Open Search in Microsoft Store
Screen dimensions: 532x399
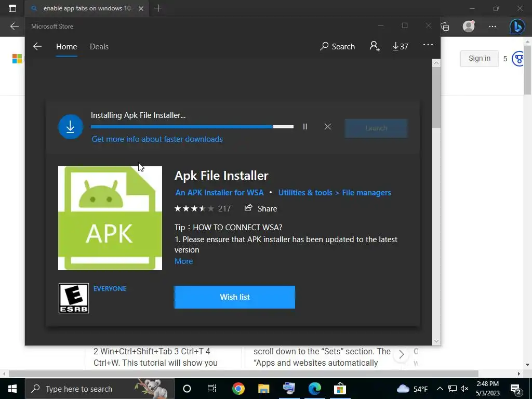click(337, 46)
